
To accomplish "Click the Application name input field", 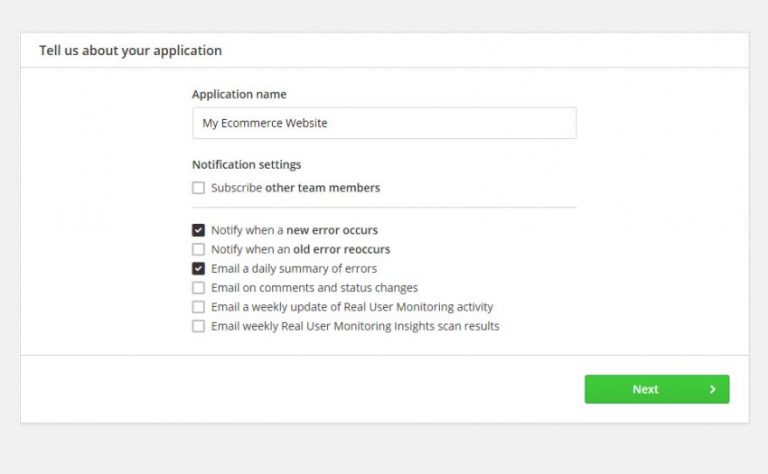I will pos(384,123).
